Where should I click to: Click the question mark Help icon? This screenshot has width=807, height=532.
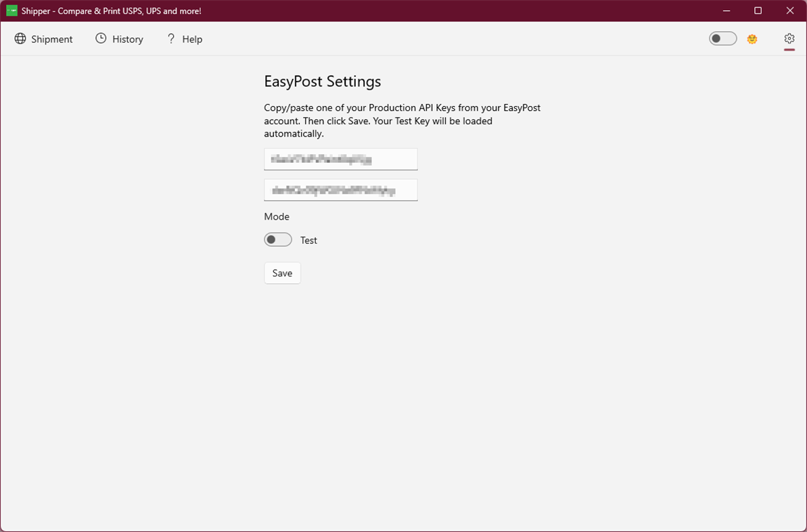pos(170,39)
